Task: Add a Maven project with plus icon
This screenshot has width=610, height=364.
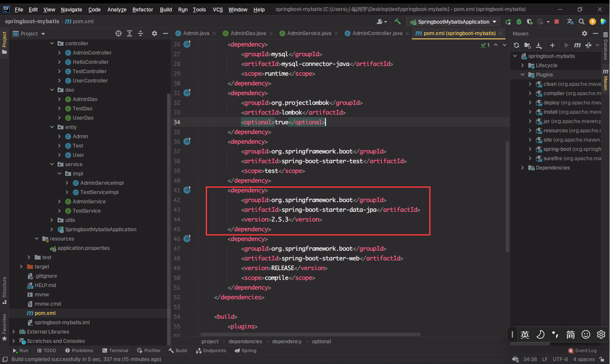Action: 552,45
